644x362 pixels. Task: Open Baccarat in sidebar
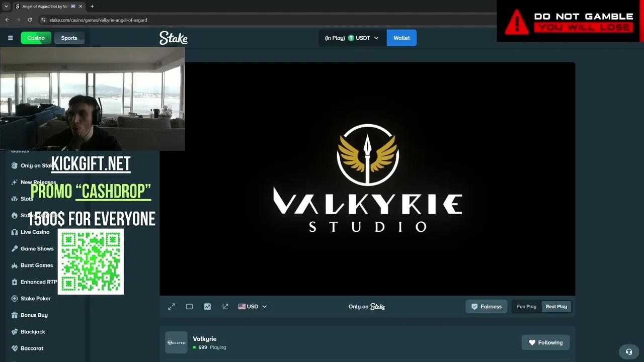coord(32,348)
